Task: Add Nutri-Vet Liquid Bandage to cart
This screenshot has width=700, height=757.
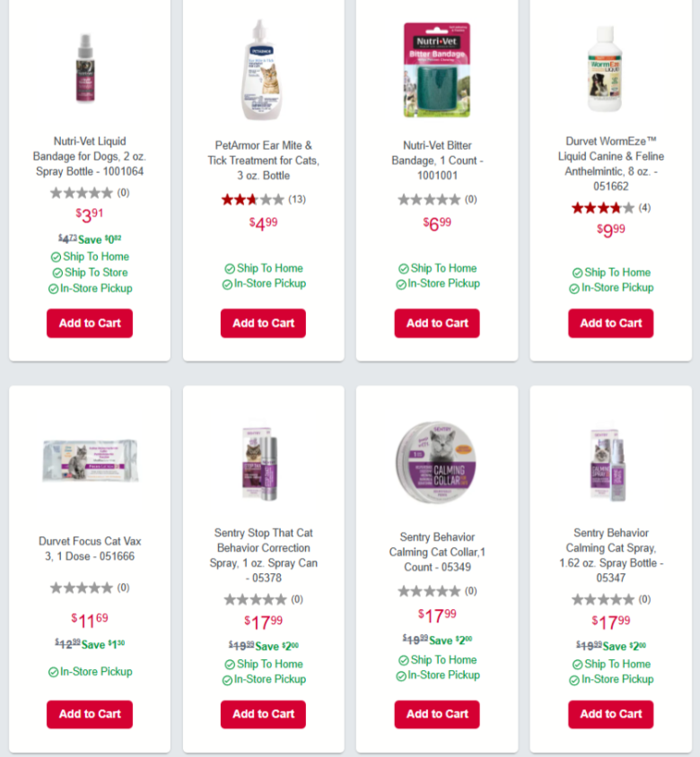Action: pos(90,323)
